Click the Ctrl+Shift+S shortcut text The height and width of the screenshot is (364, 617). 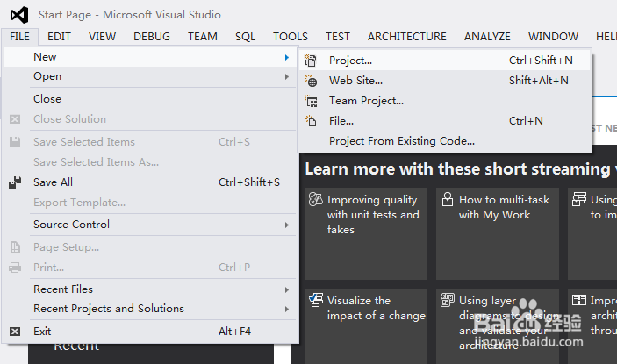point(249,182)
